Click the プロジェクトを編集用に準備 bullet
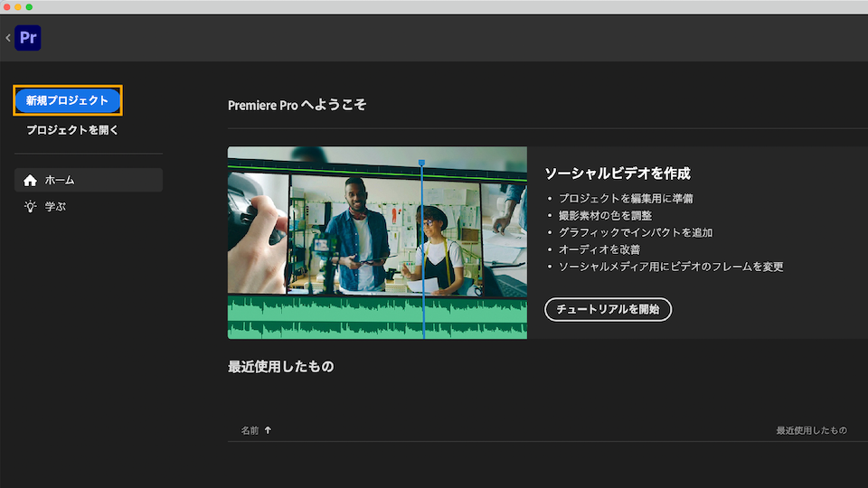The width and height of the screenshot is (868, 488). (626, 198)
